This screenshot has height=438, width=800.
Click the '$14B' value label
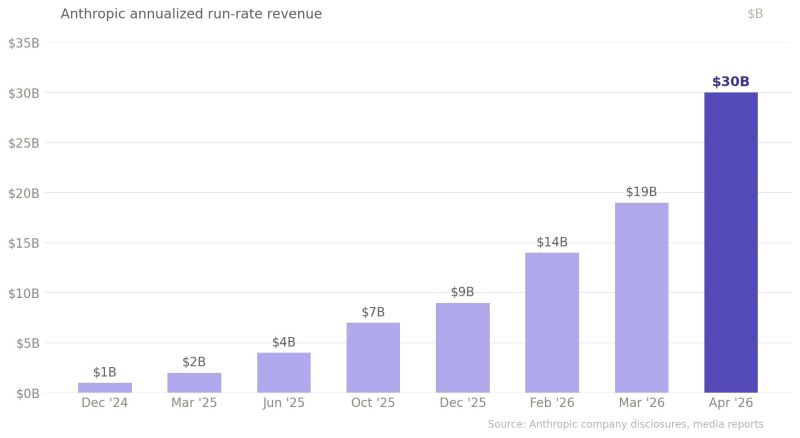point(552,242)
